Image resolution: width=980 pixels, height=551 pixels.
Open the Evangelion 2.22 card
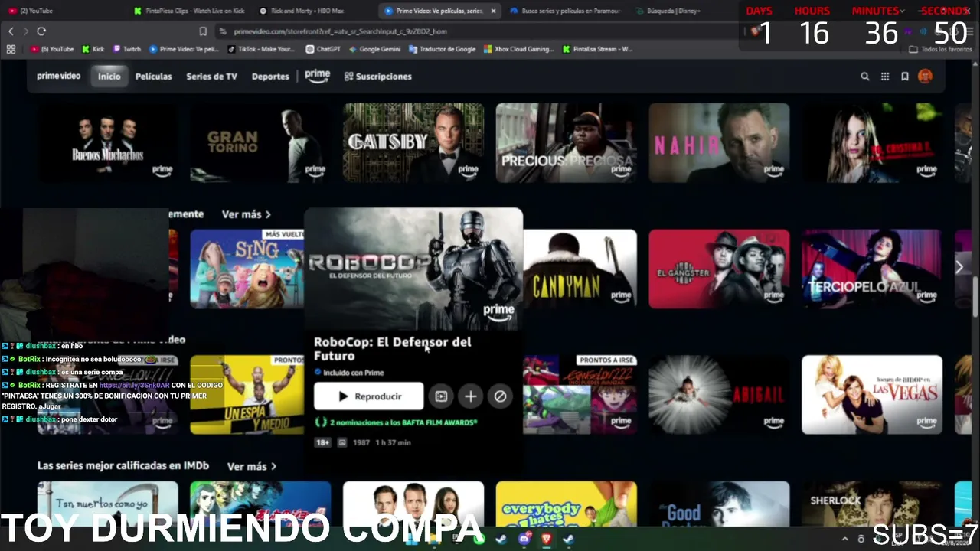coord(580,395)
